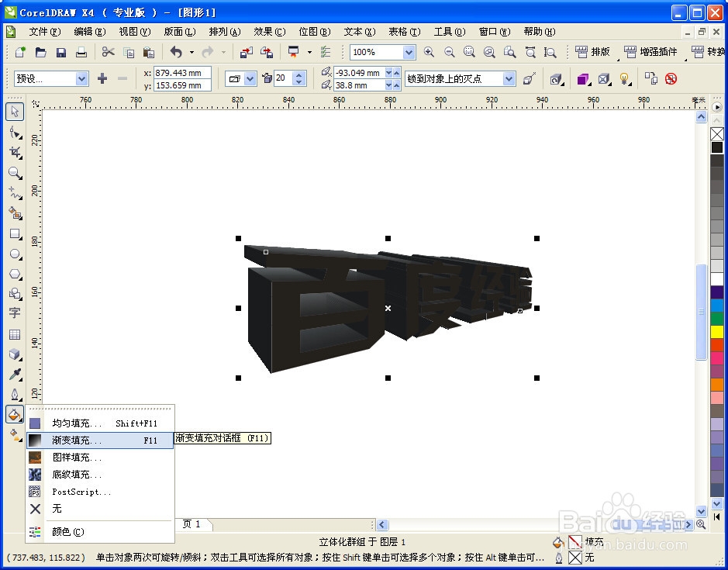The height and width of the screenshot is (570, 728).
Task: Choose 图样填充 from fill flyout
Action: [x=100, y=458]
